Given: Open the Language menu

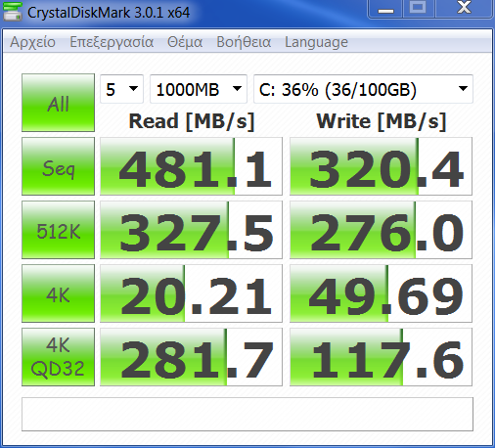Looking at the screenshot, I should (x=316, y=42).
